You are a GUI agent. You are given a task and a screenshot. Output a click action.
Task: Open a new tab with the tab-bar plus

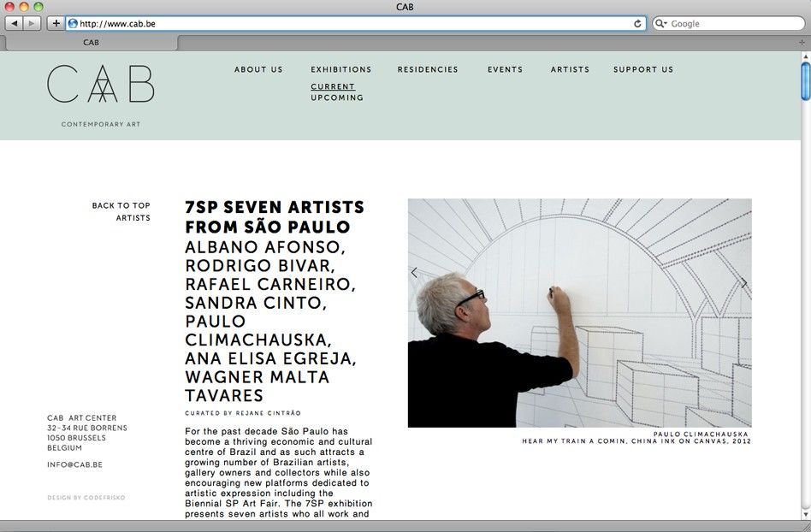[802, 43]
